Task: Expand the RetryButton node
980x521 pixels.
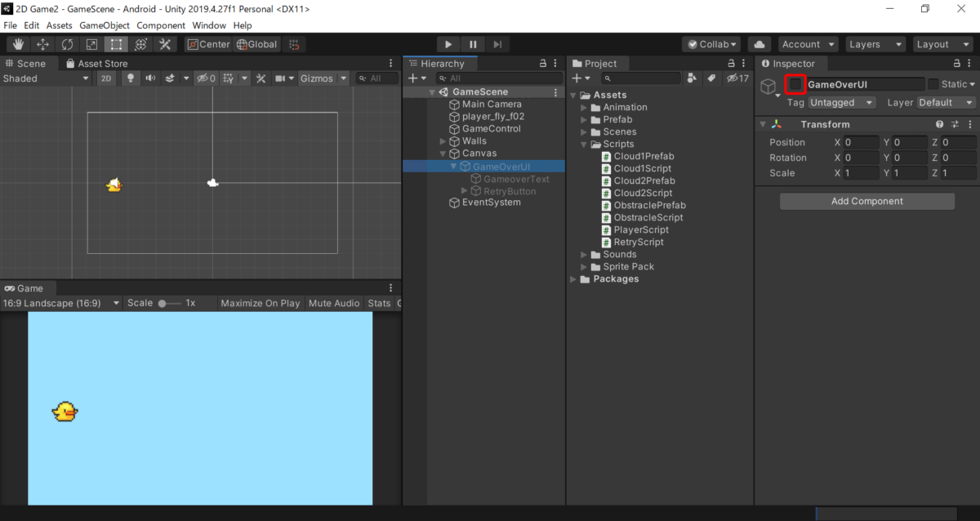Action: pyautogui.click(x=465, y=191)
